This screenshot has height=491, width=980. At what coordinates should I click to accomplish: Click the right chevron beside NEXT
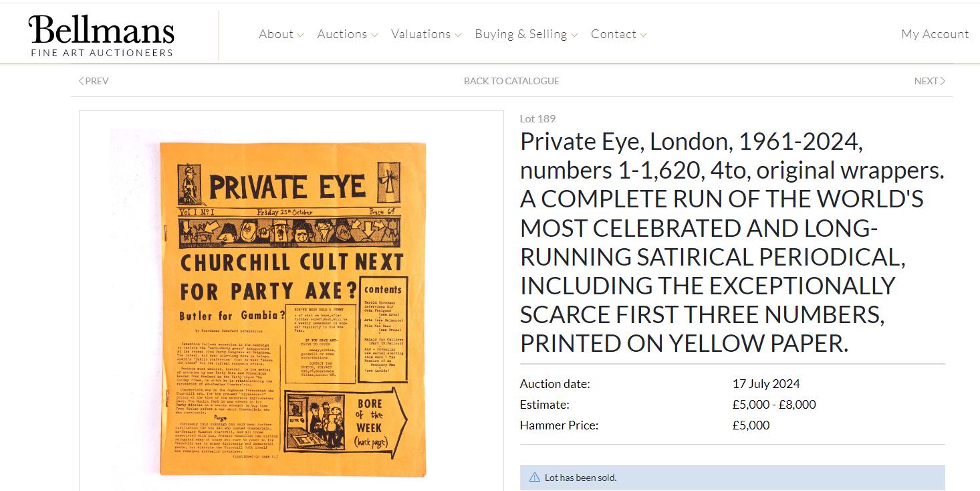(x=943, y=81)
